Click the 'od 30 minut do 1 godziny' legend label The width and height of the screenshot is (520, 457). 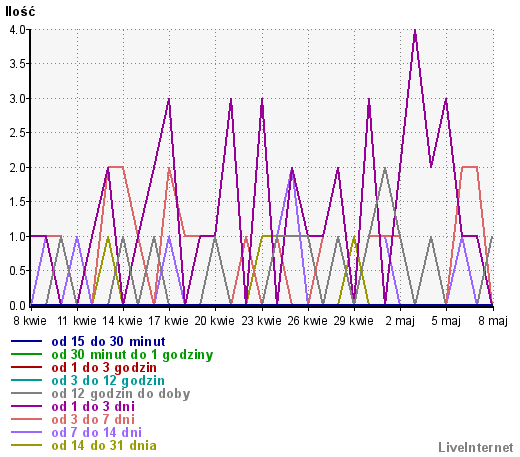tap(132, 355)
